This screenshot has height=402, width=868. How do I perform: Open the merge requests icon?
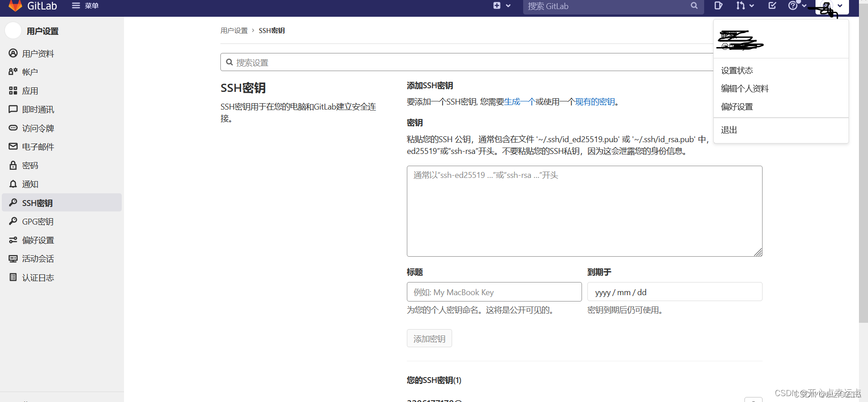[740, 5]
